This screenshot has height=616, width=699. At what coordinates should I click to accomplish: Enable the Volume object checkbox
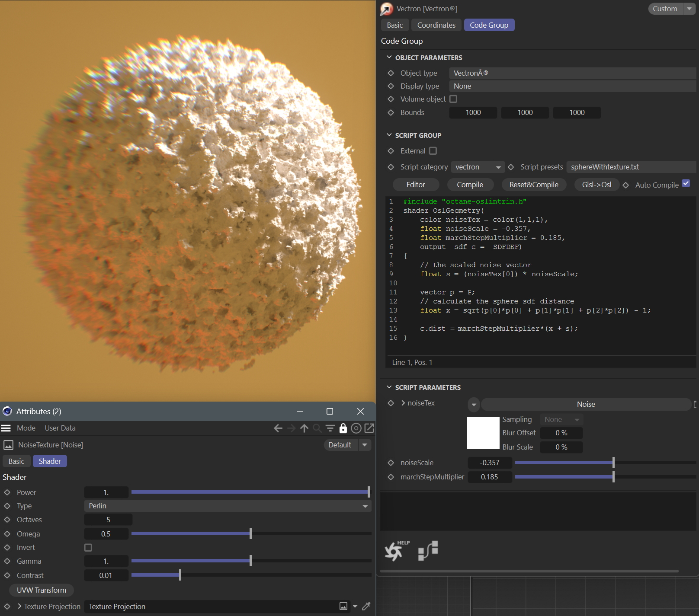coord(453,99)
